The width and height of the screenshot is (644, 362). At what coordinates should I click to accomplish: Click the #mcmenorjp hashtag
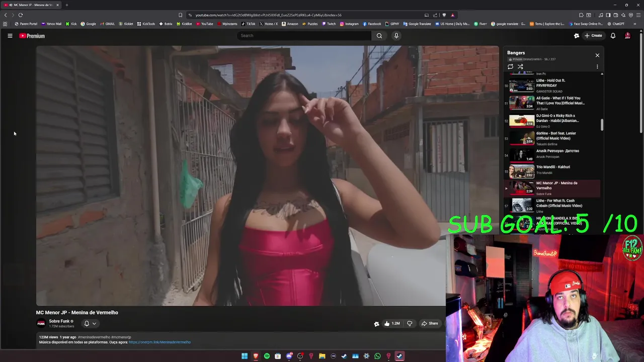(121, 337)
